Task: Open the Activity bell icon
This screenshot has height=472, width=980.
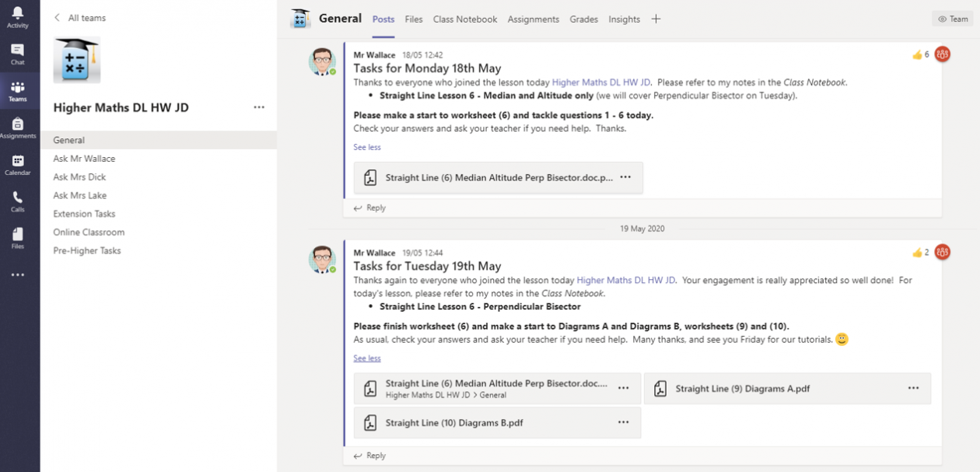Action: point(17,13)
